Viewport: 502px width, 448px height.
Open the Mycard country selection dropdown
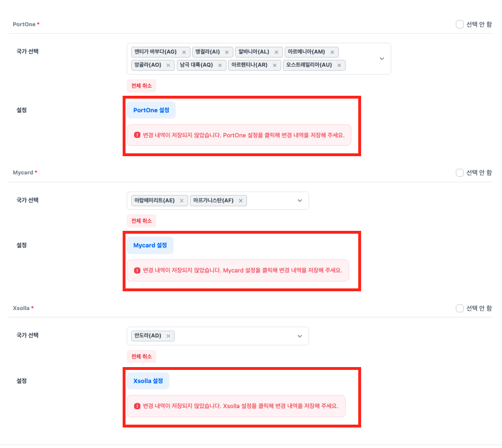tap(299, 201)
